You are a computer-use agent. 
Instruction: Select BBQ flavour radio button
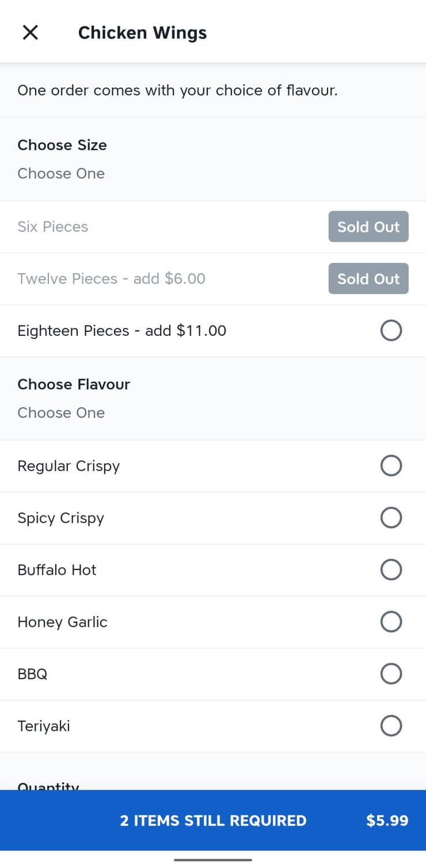[x=391, y=674]
